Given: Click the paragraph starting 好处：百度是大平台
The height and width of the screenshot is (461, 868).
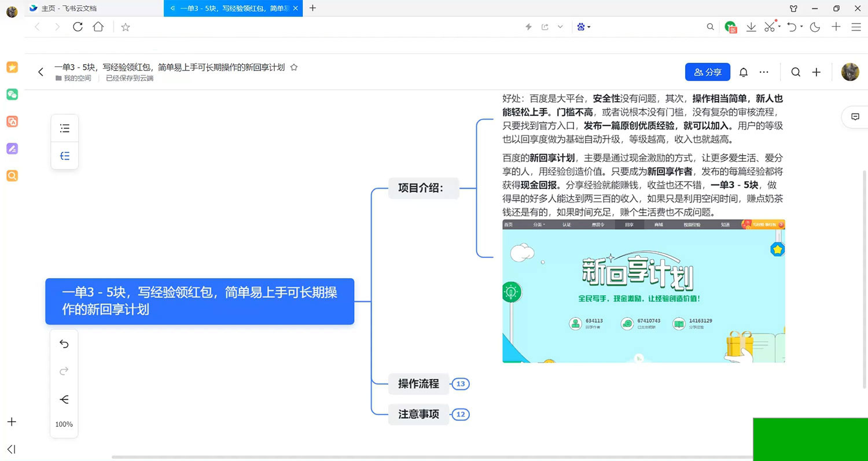Looking at the screenshot, I should [x=643, y=119].
